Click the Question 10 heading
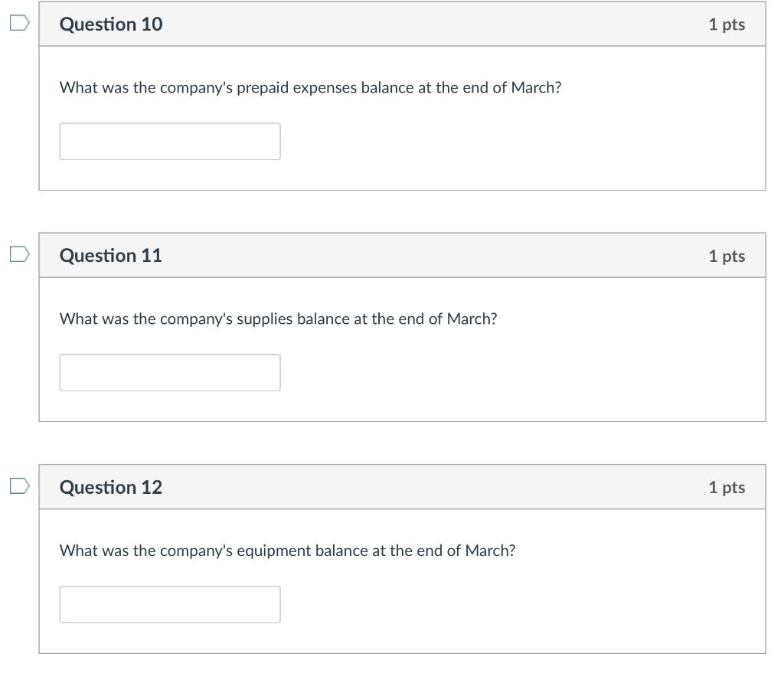This screenshot has width=784, height=683. (x=111, y=25)
